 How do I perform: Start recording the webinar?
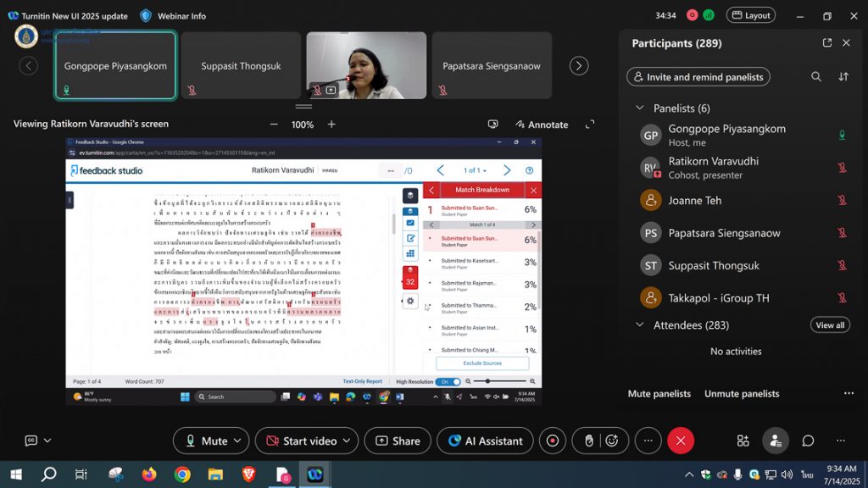[553, 441]
